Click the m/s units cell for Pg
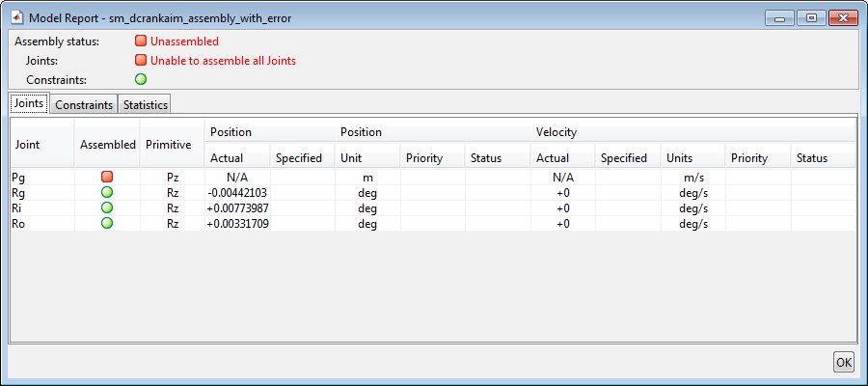Image resolution: width=868 pixels, height=386 pixels. tap(692, 178)
